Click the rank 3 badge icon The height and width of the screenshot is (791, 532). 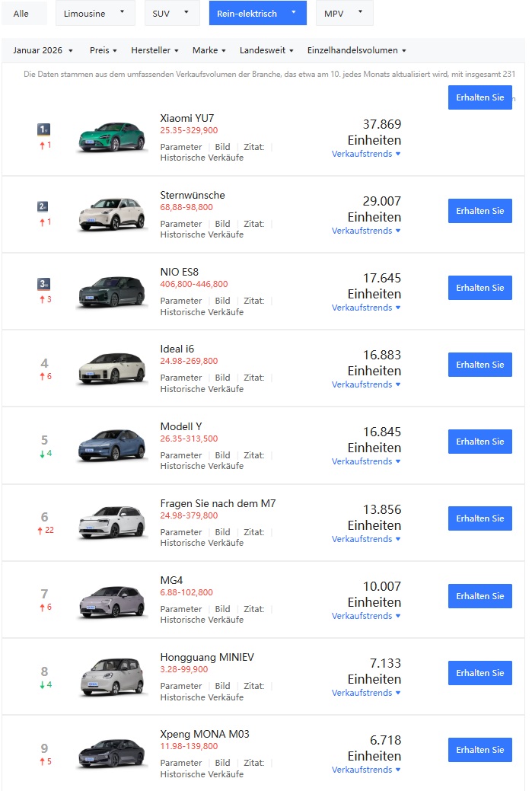(44, 284)
